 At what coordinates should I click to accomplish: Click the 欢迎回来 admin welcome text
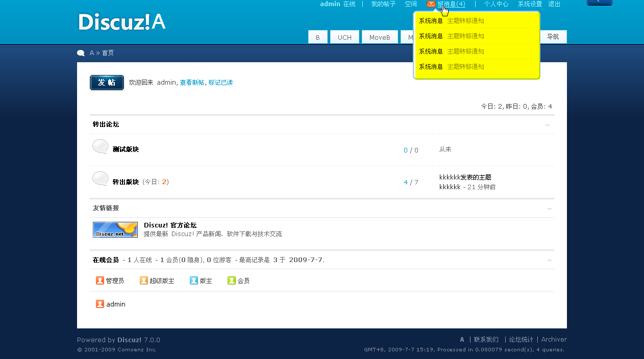[153, 83]
